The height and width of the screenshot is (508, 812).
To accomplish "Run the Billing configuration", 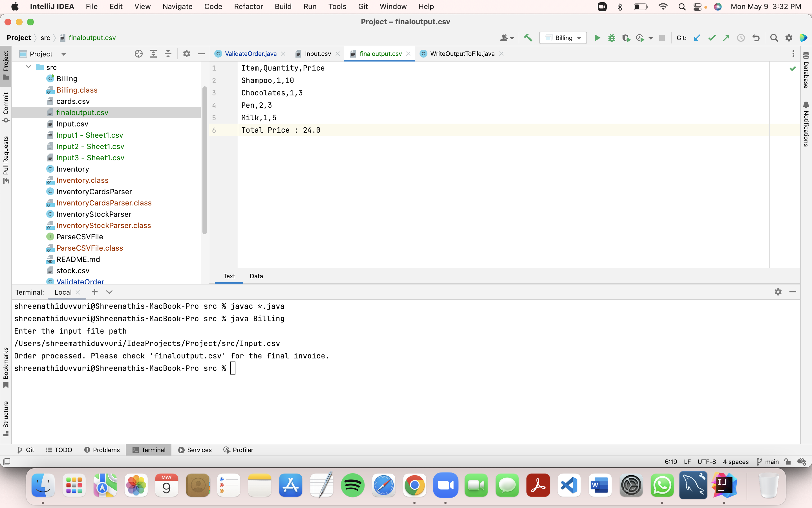I will pyautogui.click(x=597, y=38).
